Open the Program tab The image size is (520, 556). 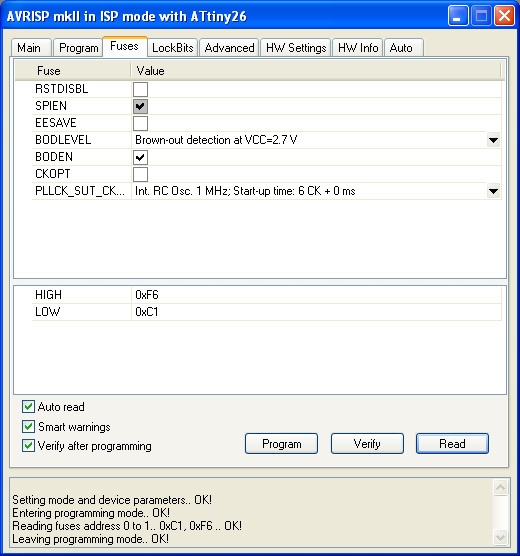pyautogui.click(x=78, y=48)
